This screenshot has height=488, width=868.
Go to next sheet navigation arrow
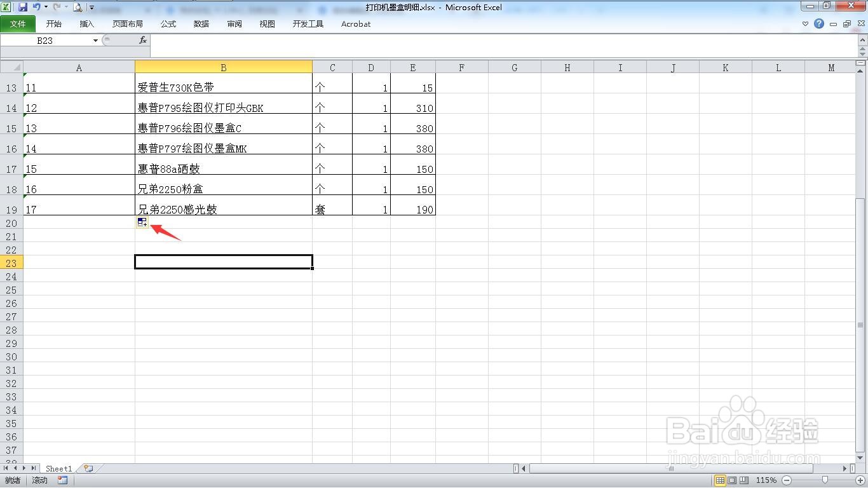pos(25,468)
